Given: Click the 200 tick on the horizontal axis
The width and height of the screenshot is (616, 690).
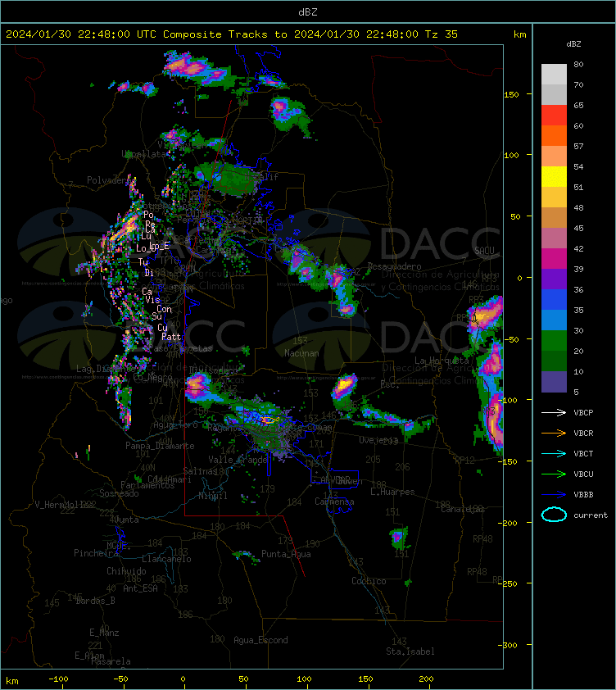Looking at the screenshot, I should coord(426,679).
